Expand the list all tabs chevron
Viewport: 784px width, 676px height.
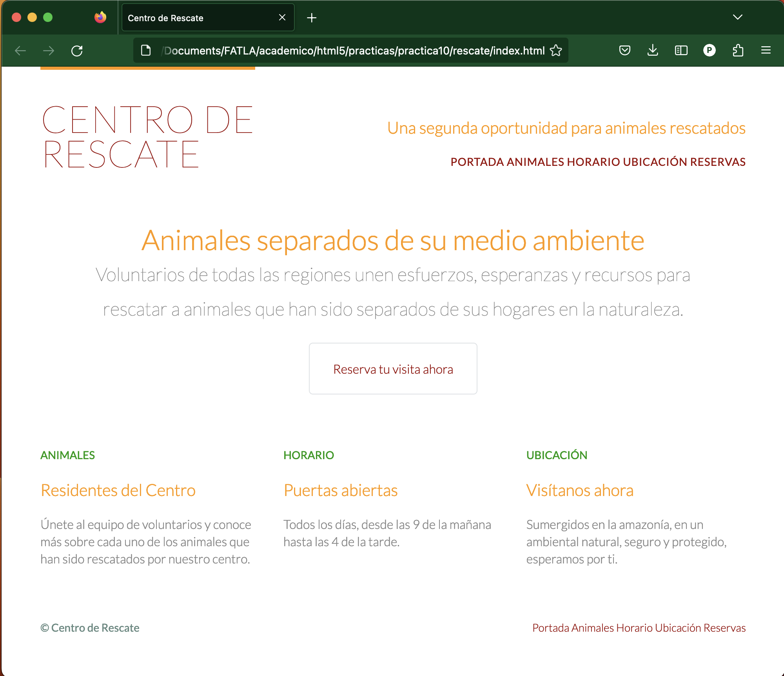(737, 17)
